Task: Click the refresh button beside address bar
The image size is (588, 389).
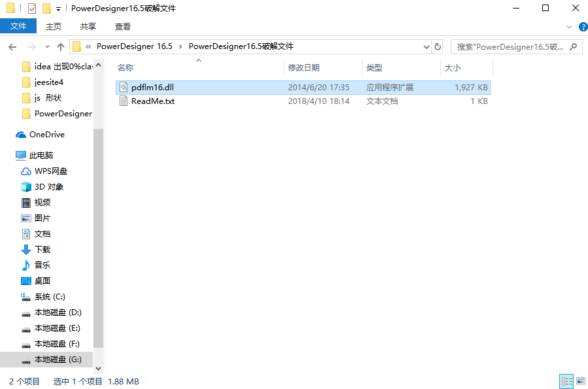Action: pyautogui.click(x=438, y=47)
